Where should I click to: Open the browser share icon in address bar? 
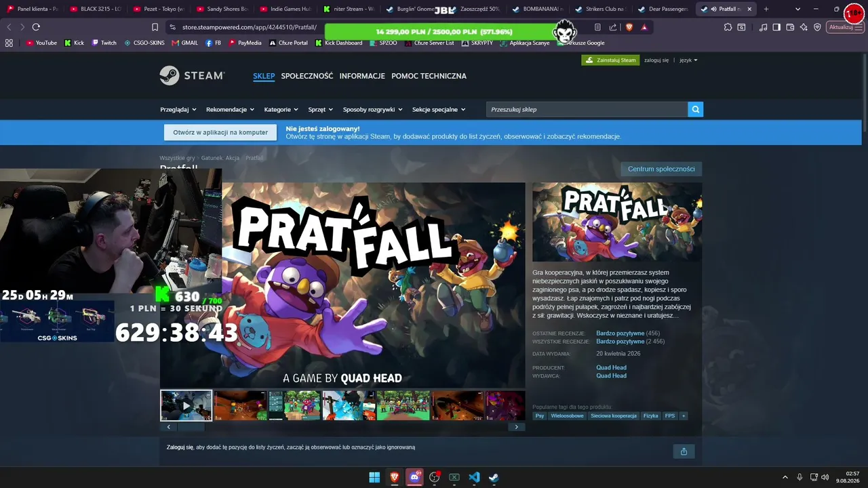point(613,27)
